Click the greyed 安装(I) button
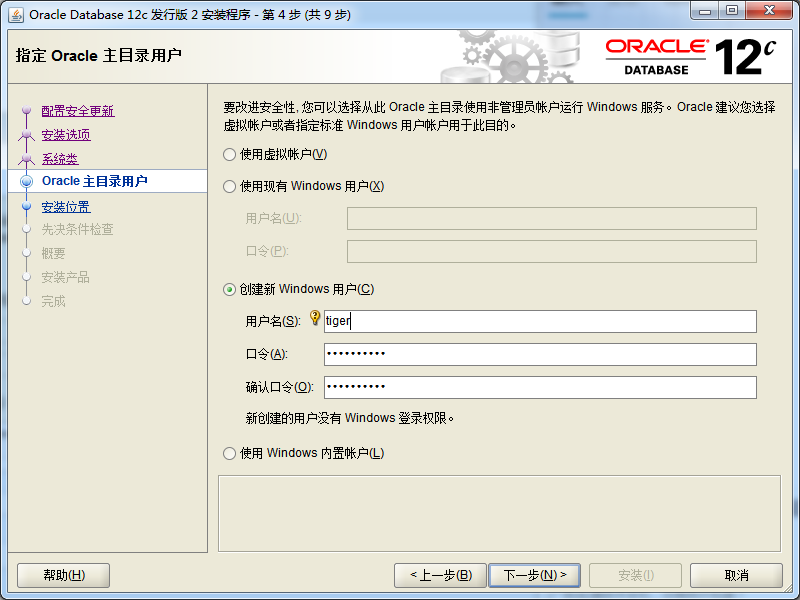Viewport: 800px width, 600px height. (636, 576)
